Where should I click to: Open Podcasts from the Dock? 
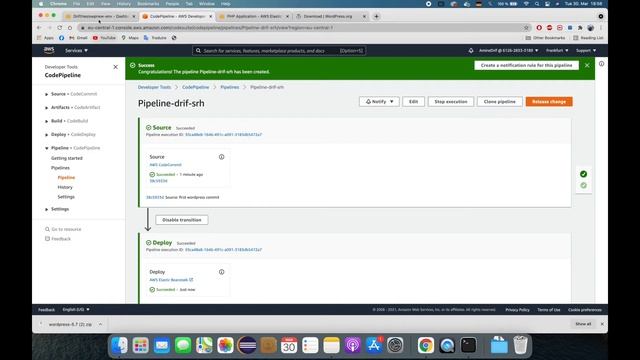[353, 345]
